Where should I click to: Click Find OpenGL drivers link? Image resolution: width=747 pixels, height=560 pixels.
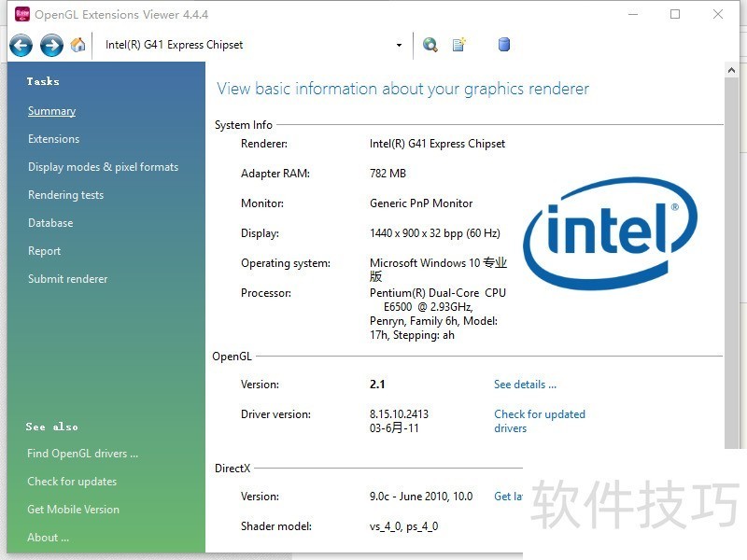click(82, 454)
